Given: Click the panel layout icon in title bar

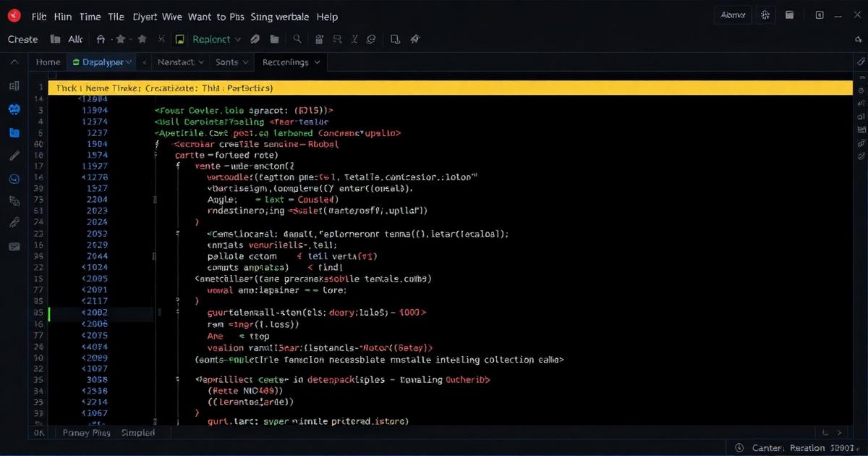Looking at the screenshot, I should click(x=790, y=15).
